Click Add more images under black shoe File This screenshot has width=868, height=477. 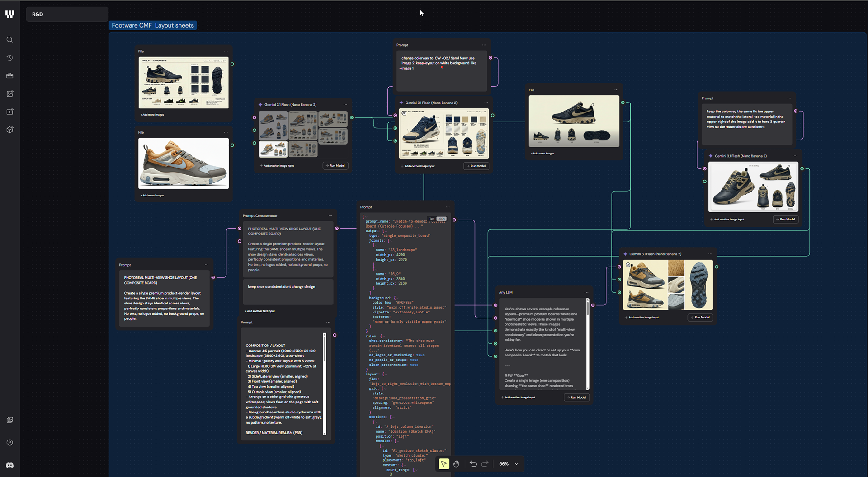(542, 154)
